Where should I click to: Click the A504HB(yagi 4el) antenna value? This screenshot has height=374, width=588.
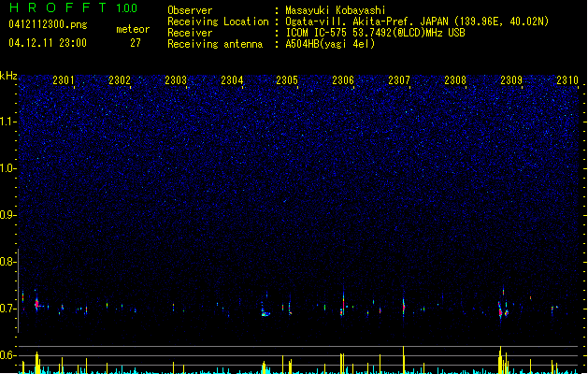[x=330, y=44]
